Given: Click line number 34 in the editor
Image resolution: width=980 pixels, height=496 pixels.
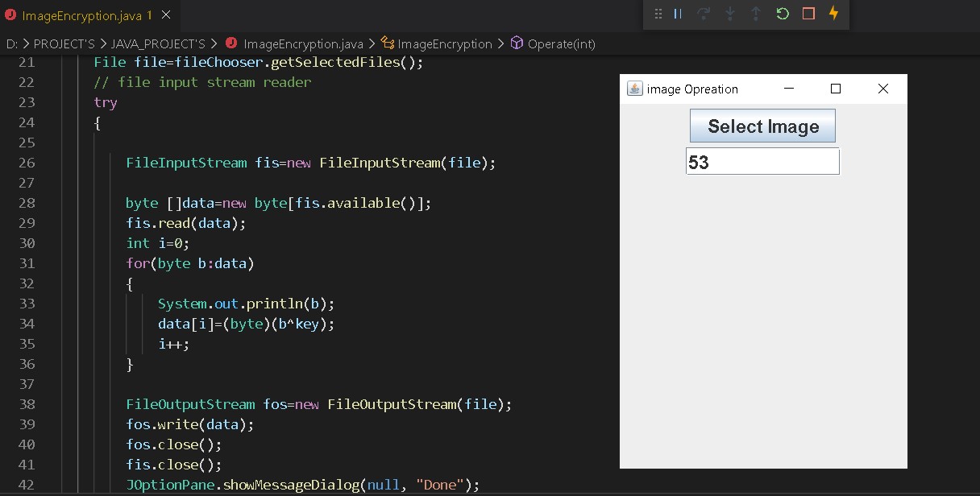Looking at the screenshot, I should pos(27,324).
